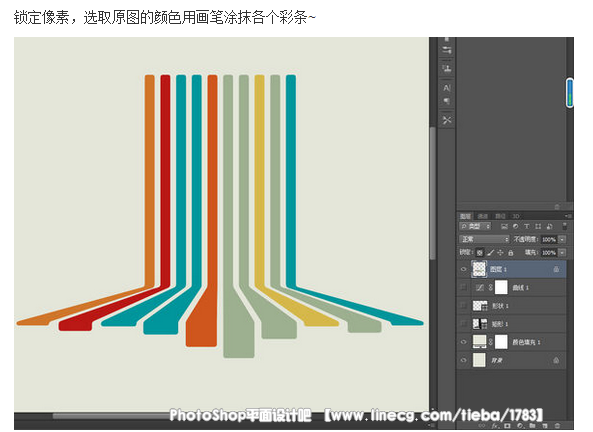Select the 图层 1 layer thumbnail
Image resolution: width=593 pixels, height=432 pixels.
click(x=479, y=269)
